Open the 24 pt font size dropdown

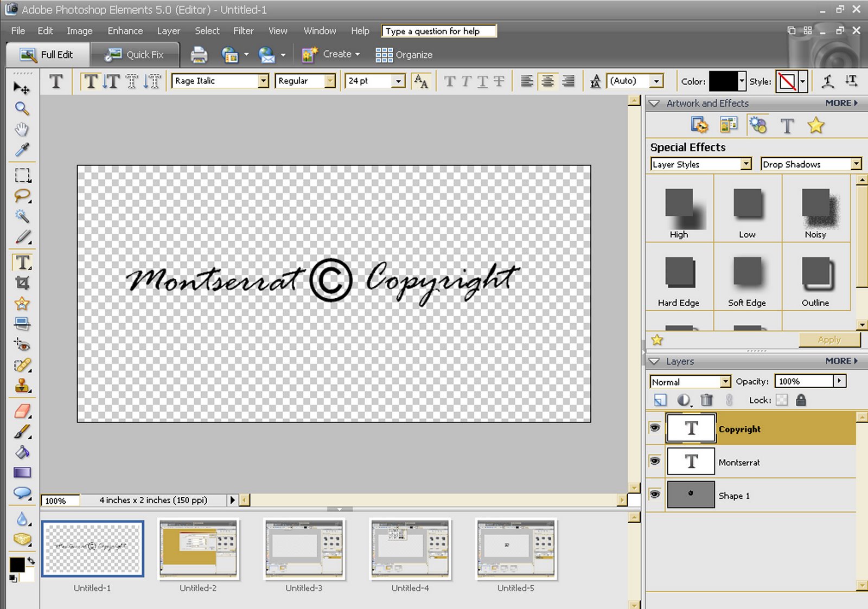399,81
